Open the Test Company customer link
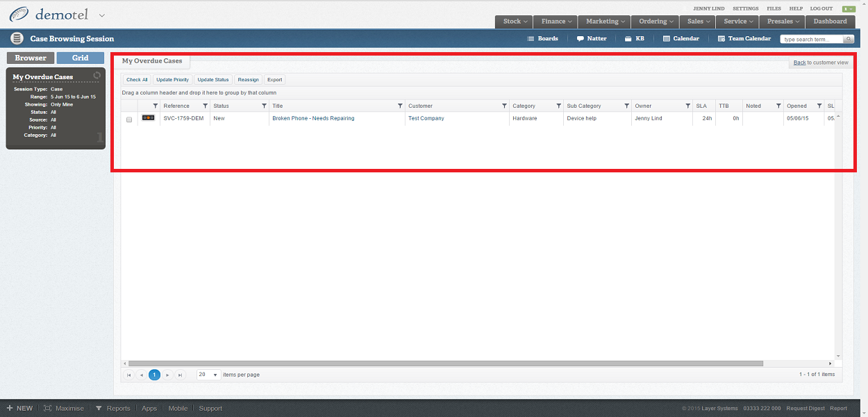 426,118
